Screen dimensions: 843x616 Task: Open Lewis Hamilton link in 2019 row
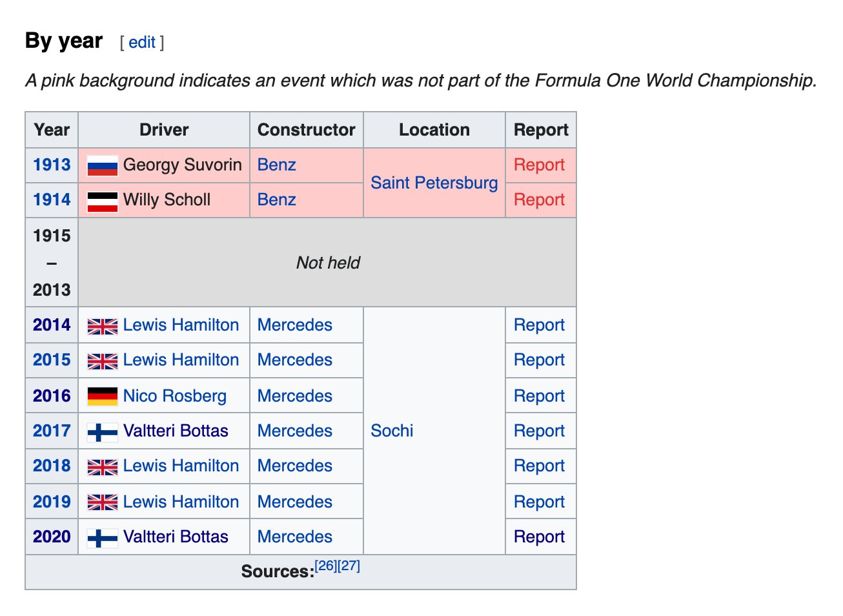click(x=181, y=502)
